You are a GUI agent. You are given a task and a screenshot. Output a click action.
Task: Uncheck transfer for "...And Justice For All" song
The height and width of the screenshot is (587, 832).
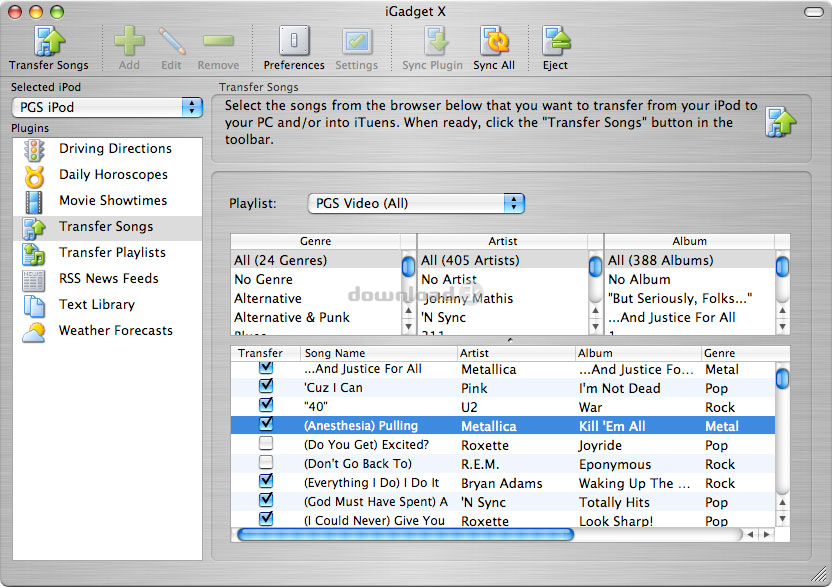(266, 368)
